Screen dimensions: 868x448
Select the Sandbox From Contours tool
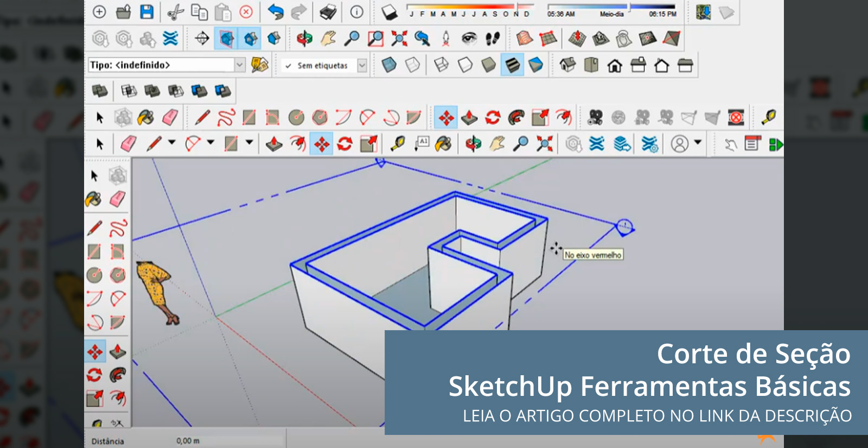[525, 39]
